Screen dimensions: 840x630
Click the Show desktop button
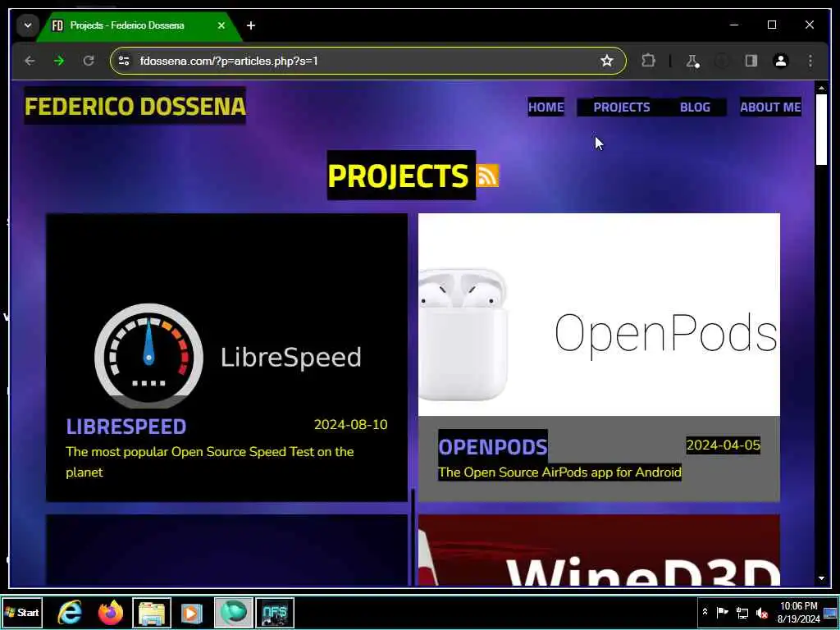pos(830,612)
